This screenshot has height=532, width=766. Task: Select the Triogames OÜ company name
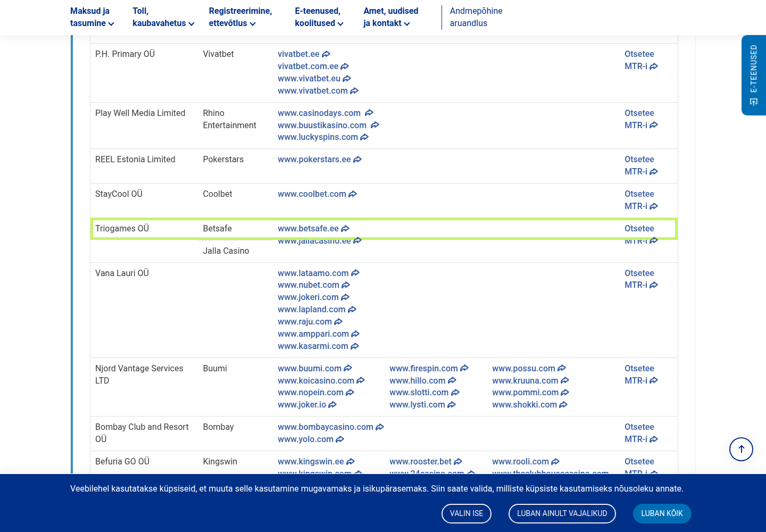(122, 229)
